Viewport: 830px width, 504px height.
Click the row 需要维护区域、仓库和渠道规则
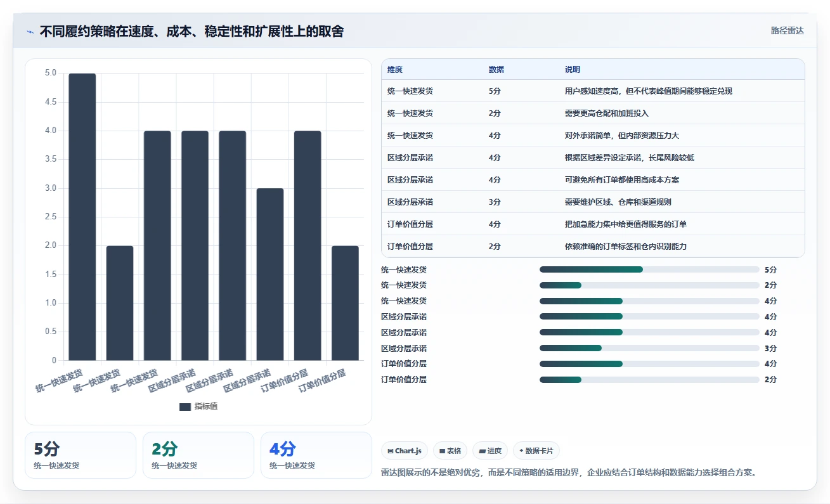click(x=593, y=202)
